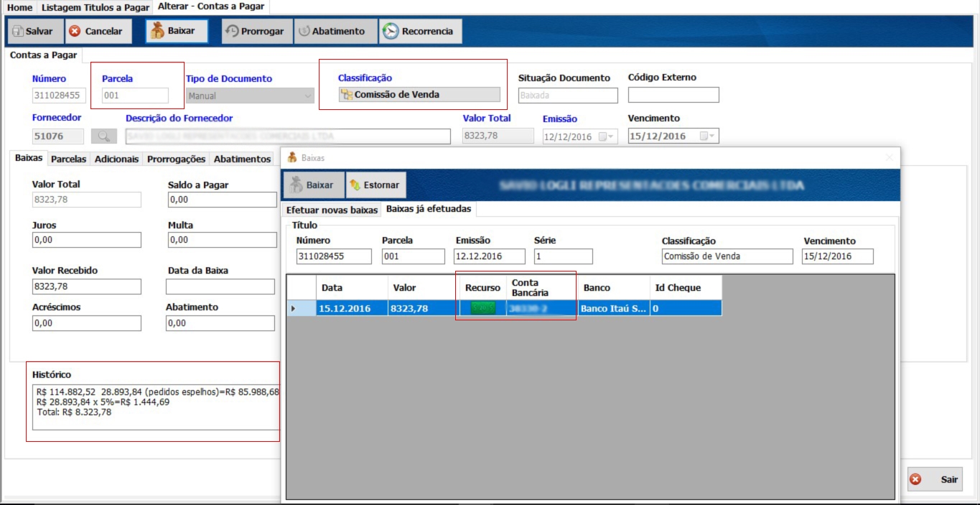
Task: Go to Listagem Titulos a Pagar tab
Action: (x=95, y=7)
